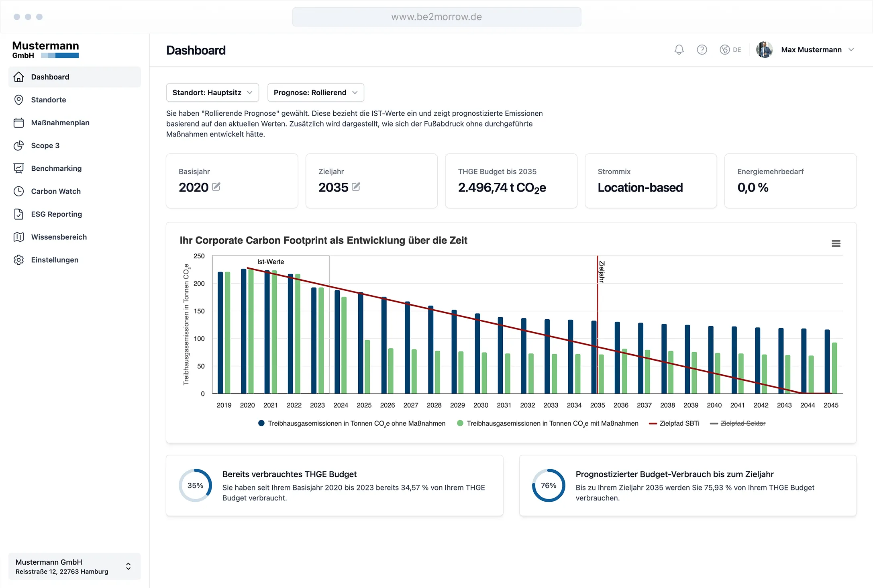Toggle the Zielpfad Sektor legend series
Image resolution: width=873 pixels, height=588 pixels.
tap(742, 423)
